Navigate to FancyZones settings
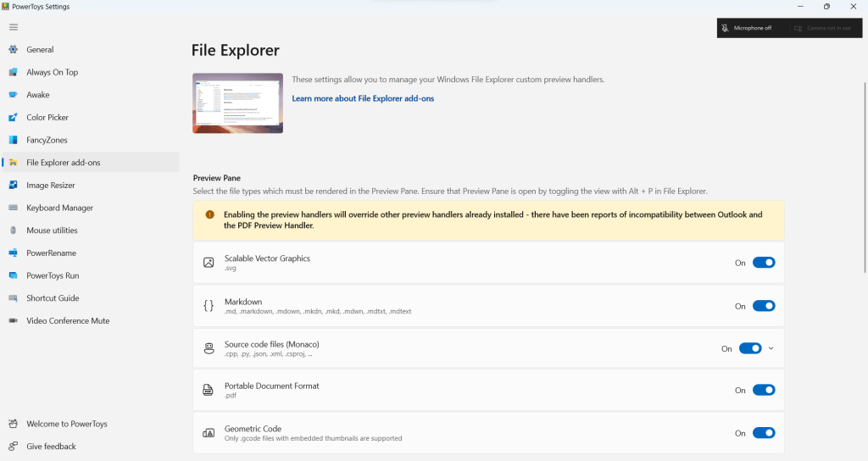The image size is (868, 461). [91, 140]
